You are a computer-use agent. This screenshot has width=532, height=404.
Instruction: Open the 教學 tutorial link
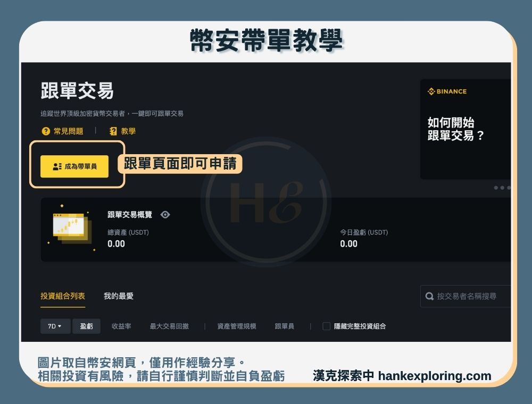122,131
